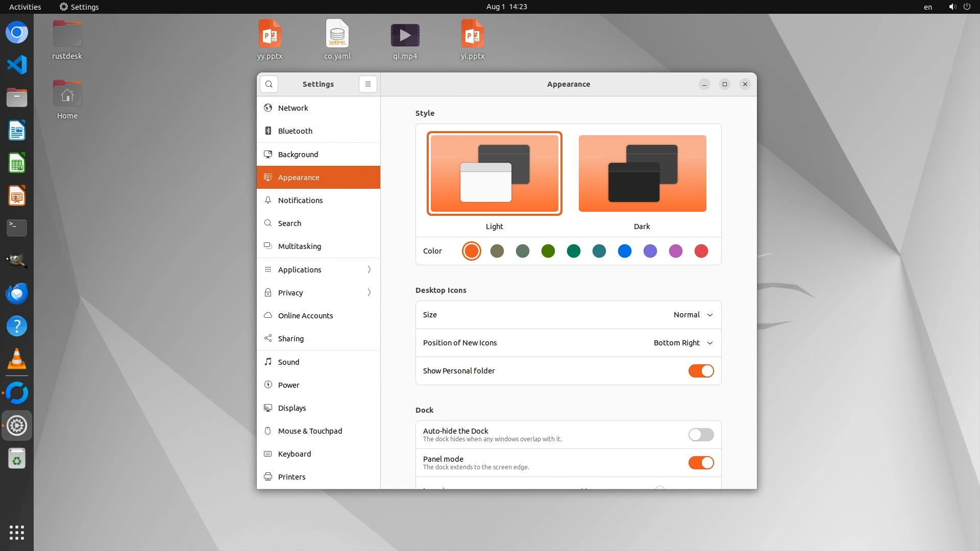This screenshot has width=980, height=551.
Task: Choose the blue accent color
Action: (624, 251)
